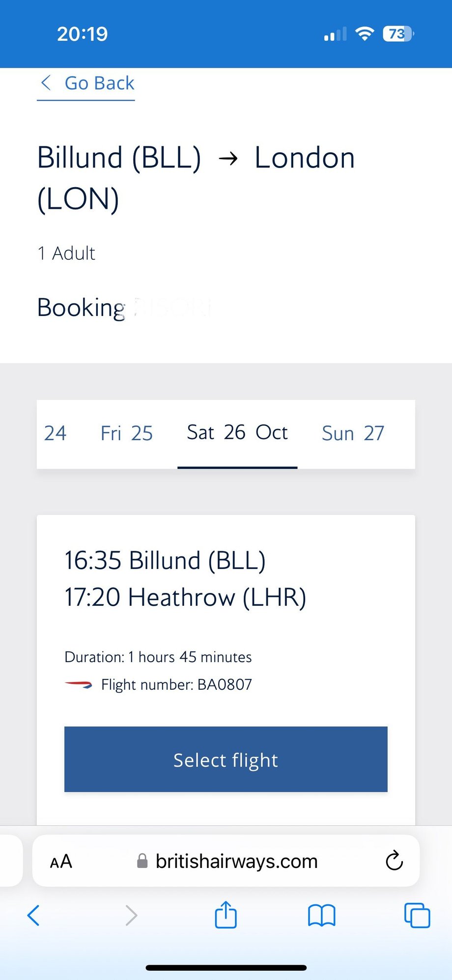This screenshot has width=452, height=980.
Task: Tap the battery indicator in the status bar
Action: coord(398,34)
